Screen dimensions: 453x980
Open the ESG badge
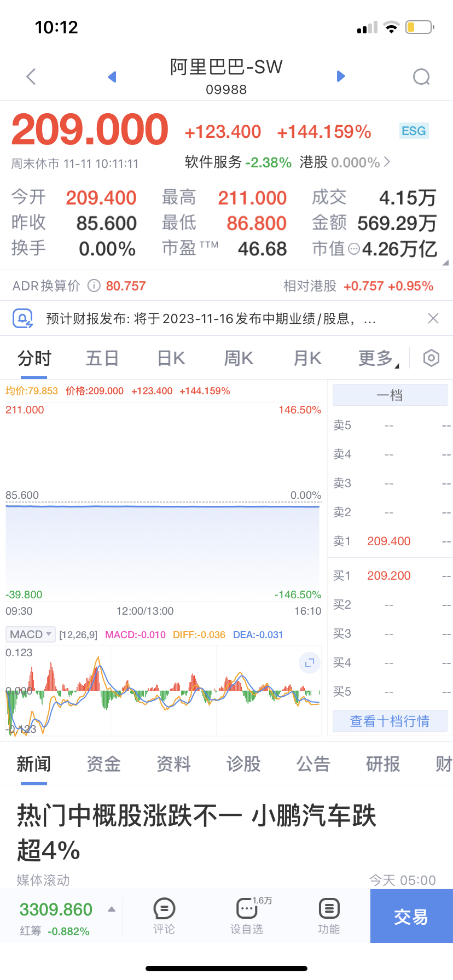point(414,131)
